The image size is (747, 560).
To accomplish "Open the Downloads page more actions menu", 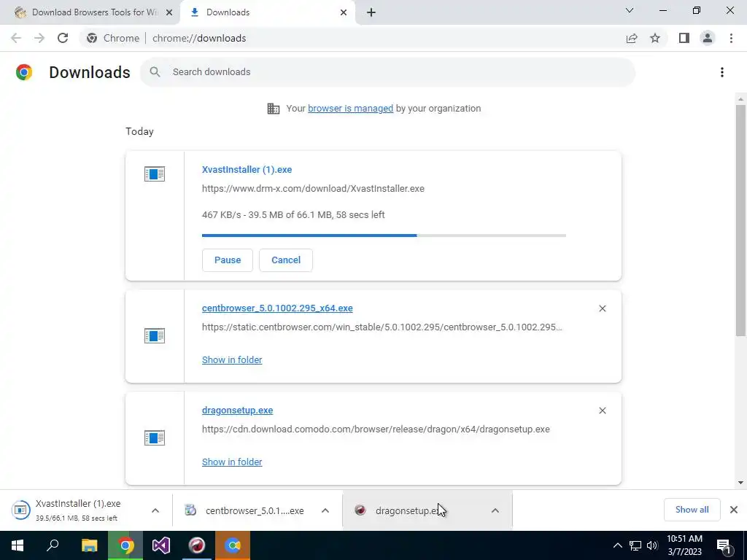I will [x=722, y=72].
